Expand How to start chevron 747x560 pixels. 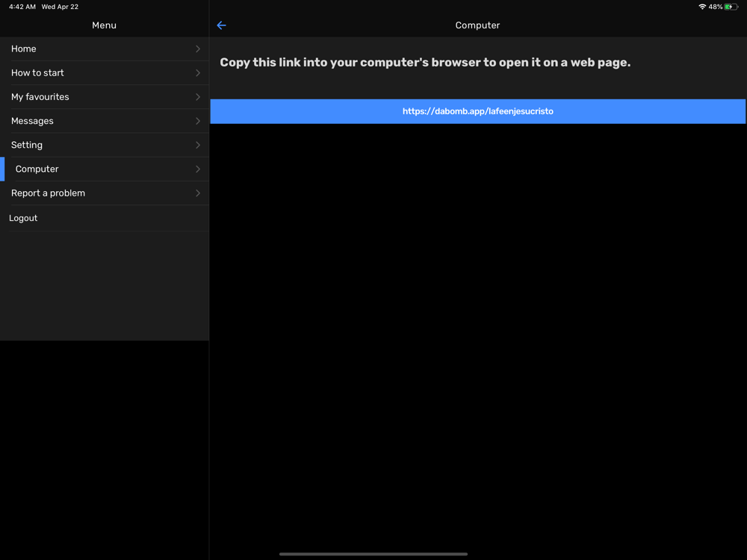(x=198, y=73)
